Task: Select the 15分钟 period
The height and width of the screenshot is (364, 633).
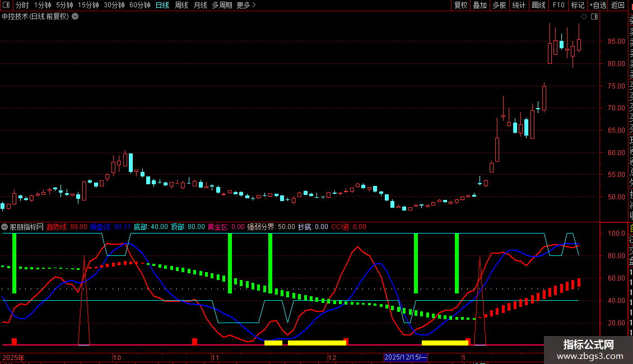Action: (x=89, y=5)
